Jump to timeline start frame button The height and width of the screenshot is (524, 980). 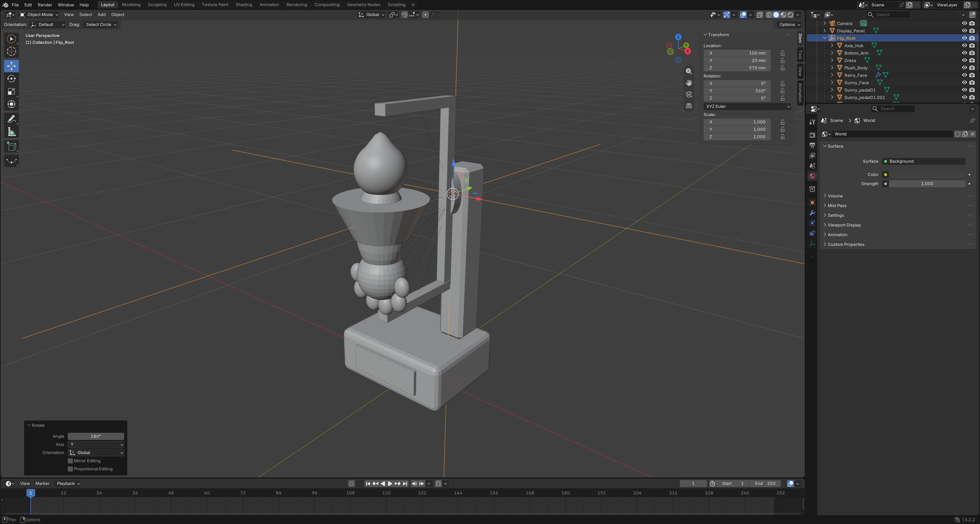tap(367, 484)
